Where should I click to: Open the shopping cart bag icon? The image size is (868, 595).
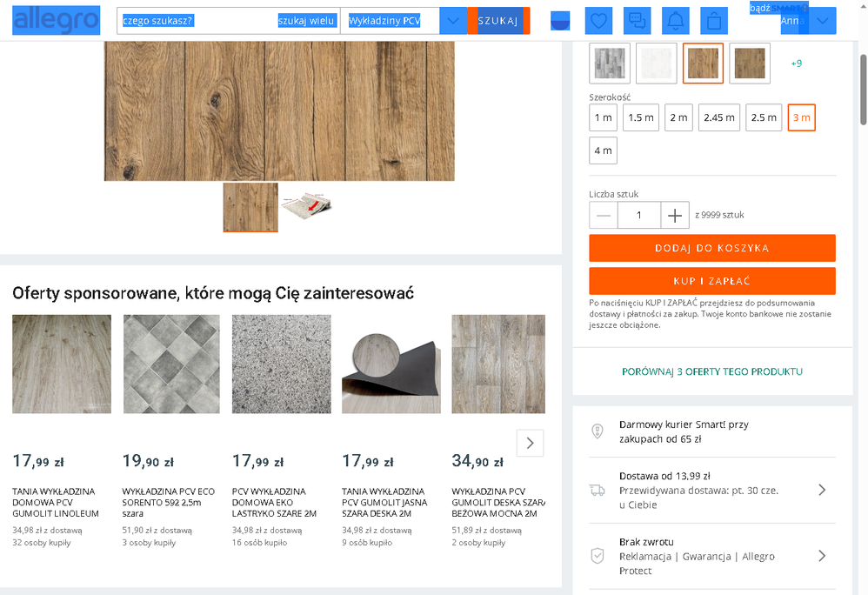click(x=713, y=20)
